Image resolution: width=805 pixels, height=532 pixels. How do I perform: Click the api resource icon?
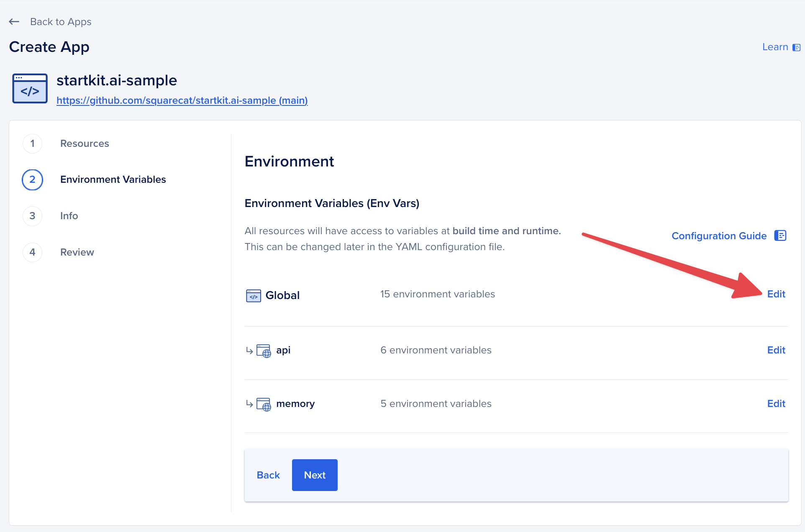coord(263,350)
